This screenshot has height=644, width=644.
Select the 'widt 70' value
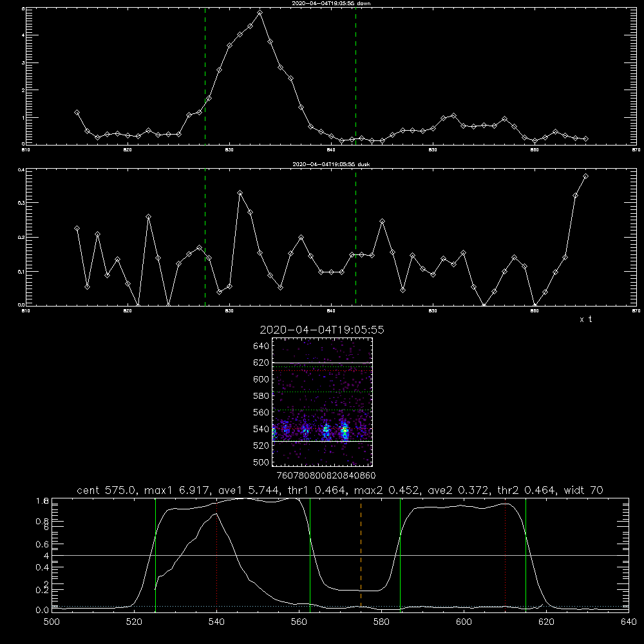pos(583,490)
